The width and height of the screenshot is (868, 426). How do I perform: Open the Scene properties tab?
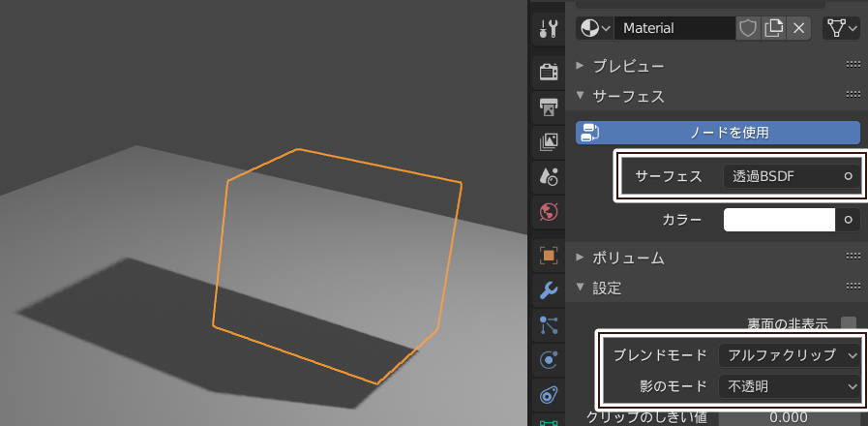point(548,177)
